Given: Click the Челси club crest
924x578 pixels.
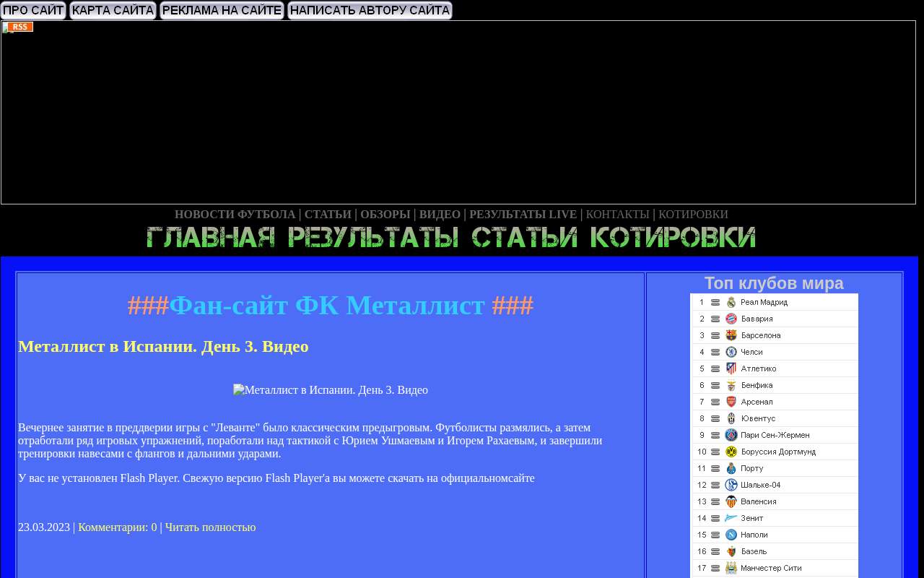Looking at the screenshot, I should tap(731, 352).
